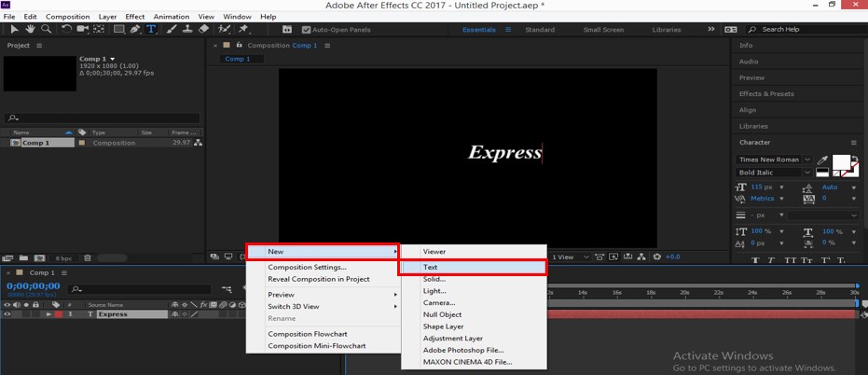
Task: Click new folder icon in Project panel
Action: [24, 258]
